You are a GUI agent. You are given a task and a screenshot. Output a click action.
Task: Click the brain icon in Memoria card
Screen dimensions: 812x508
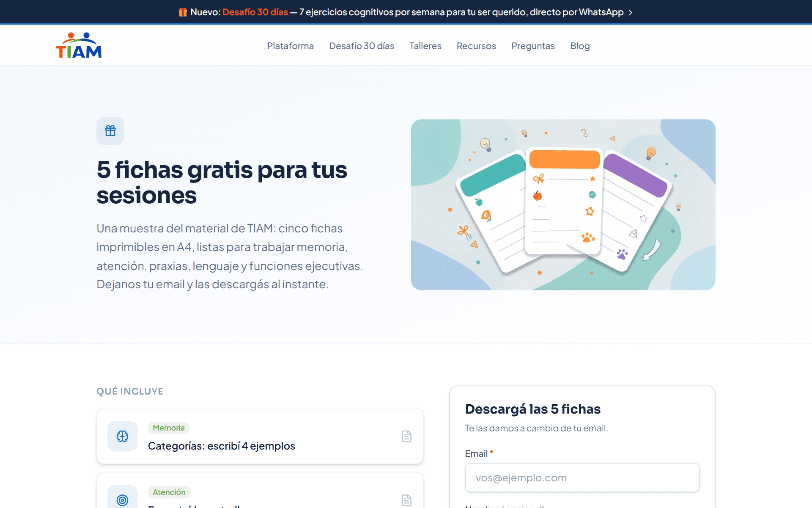(122, 436)
